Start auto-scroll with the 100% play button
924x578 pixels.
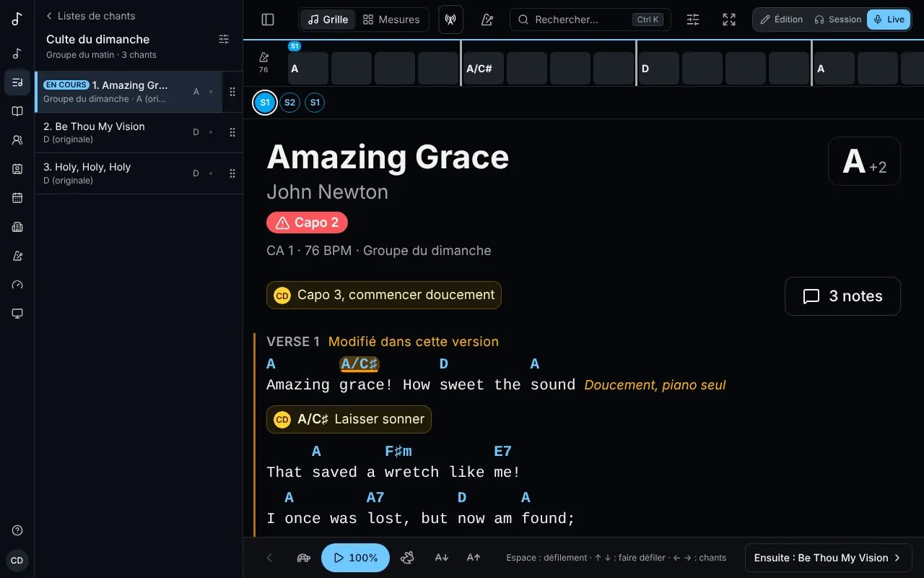tap(355, 558)
